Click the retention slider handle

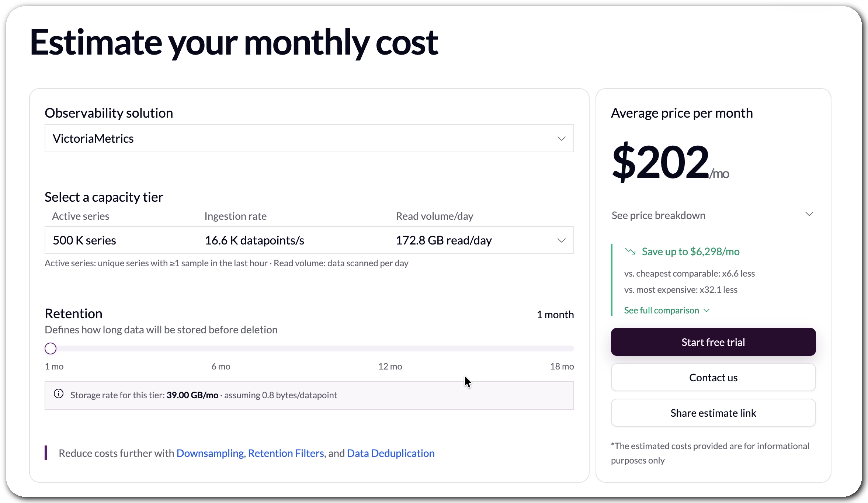(51, 348)
